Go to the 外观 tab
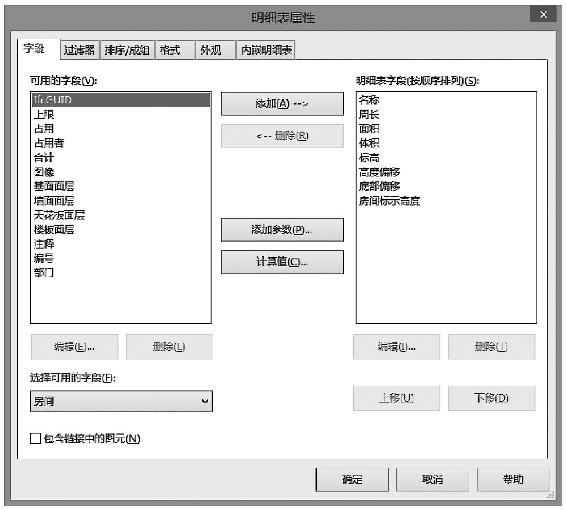Viewport: 566px width, 510px height. pos(215,50)
